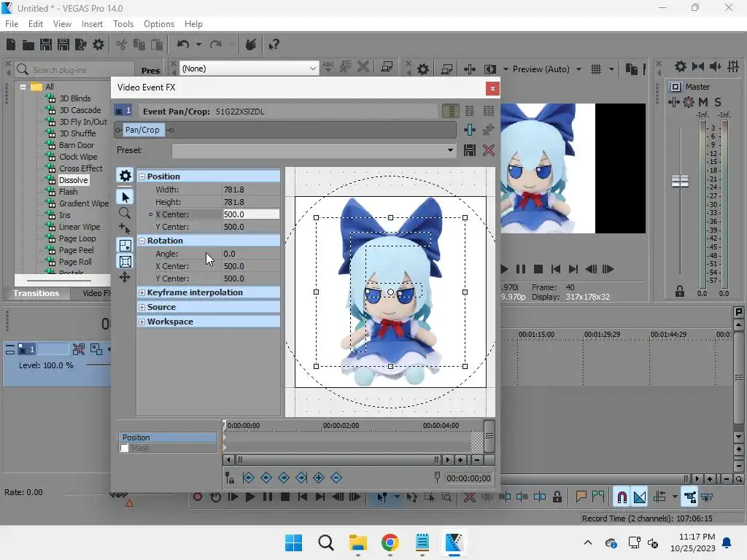747x560 pixels.
Task: Toggle Lock Aspect Ratio icon in Pan/Crop
Action: (x=125, y=246)
